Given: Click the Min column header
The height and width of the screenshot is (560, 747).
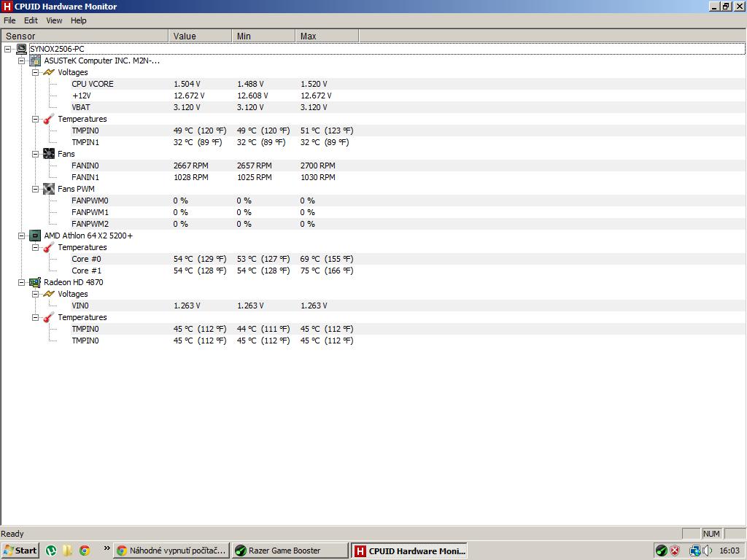Looking at the screenshot, I should tap(263, 36).
